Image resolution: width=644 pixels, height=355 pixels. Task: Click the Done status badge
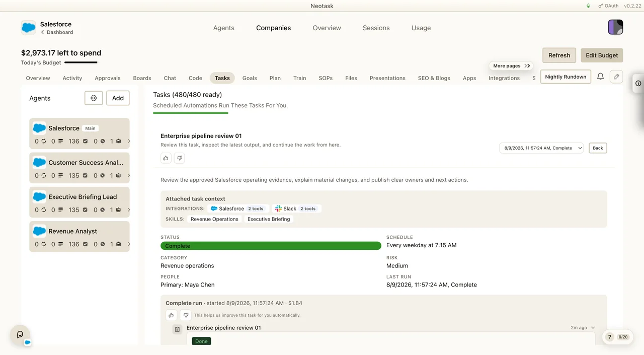pyautogui.click(x=201, y=341)
